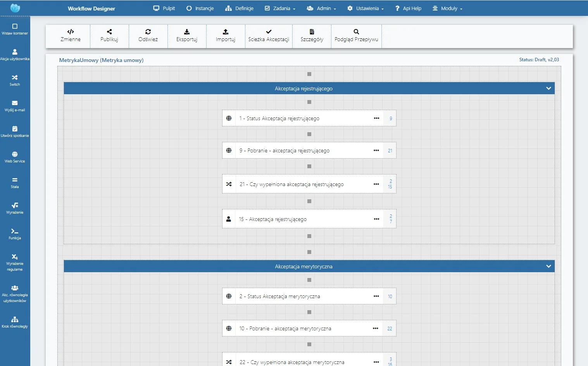Select the Stała tool
Image resolution: width=588 pixels, height=366 pixels.
tap(15, 183)
